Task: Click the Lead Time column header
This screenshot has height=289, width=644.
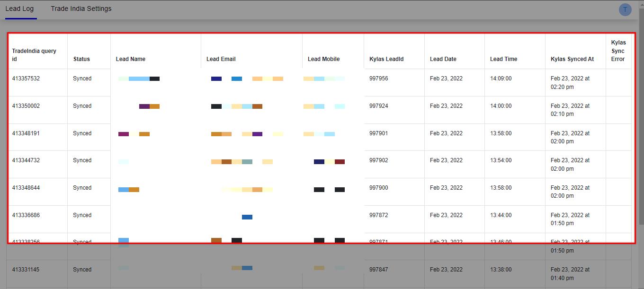Action: point(503,59)
